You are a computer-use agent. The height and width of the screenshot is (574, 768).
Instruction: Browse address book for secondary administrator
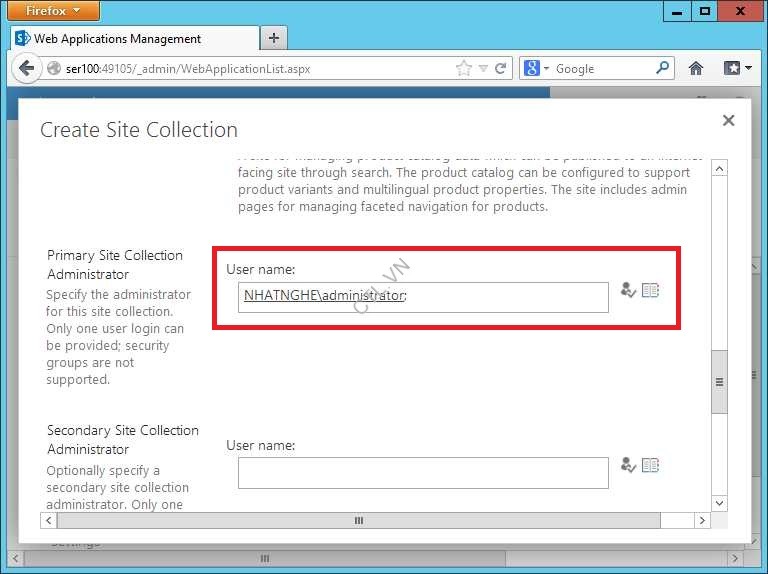point(651,465)
